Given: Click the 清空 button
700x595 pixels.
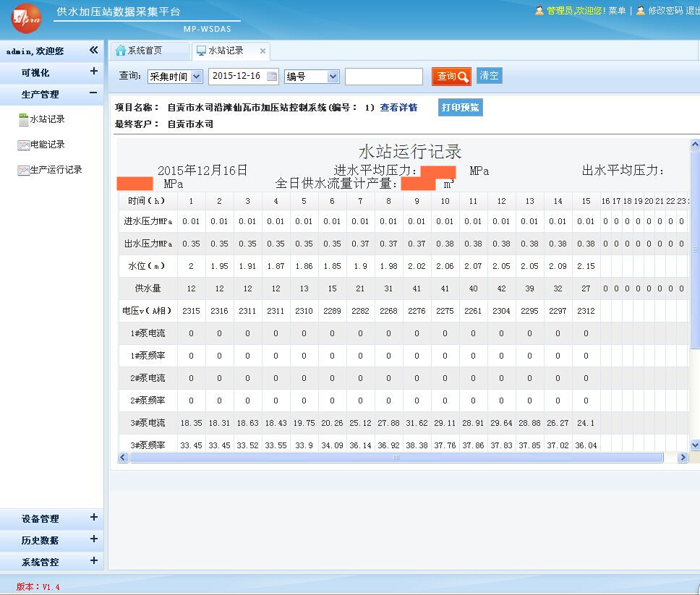Looking at the screenshot, I should coord(490,76).
